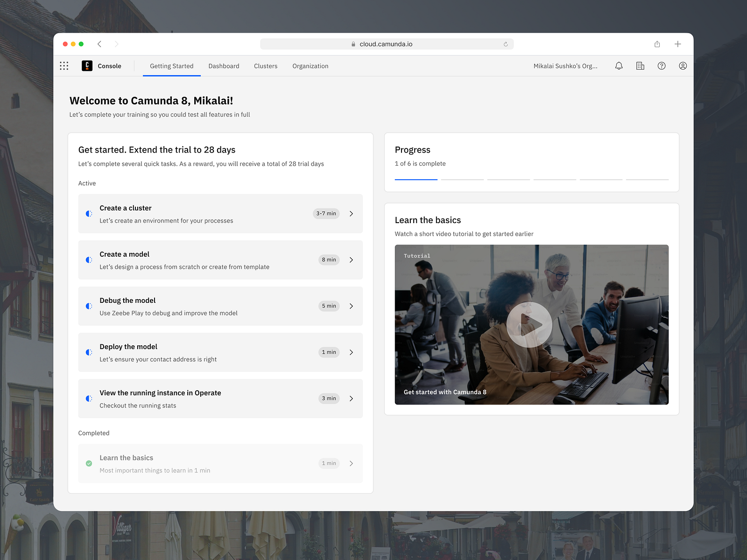Viewport: 747px width, 560px height.
Task: Expand the Debug the model task chevron
Action: [351, 306]
